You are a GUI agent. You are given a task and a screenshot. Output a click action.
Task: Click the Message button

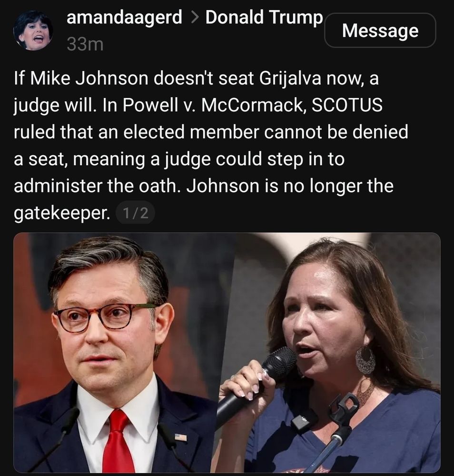tap(380, 30)
